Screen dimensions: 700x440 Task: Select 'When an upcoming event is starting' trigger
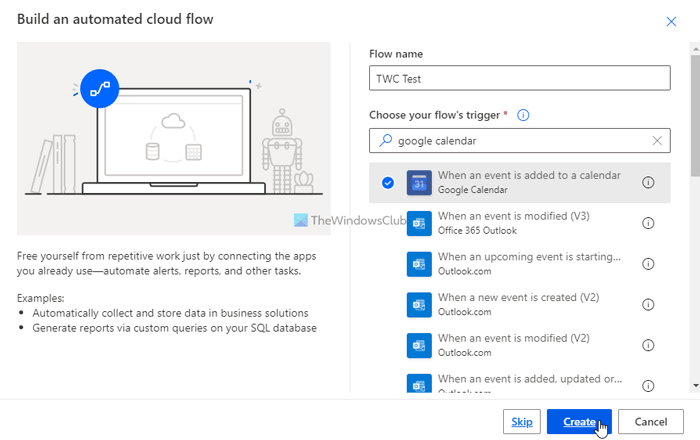(529, 264)
